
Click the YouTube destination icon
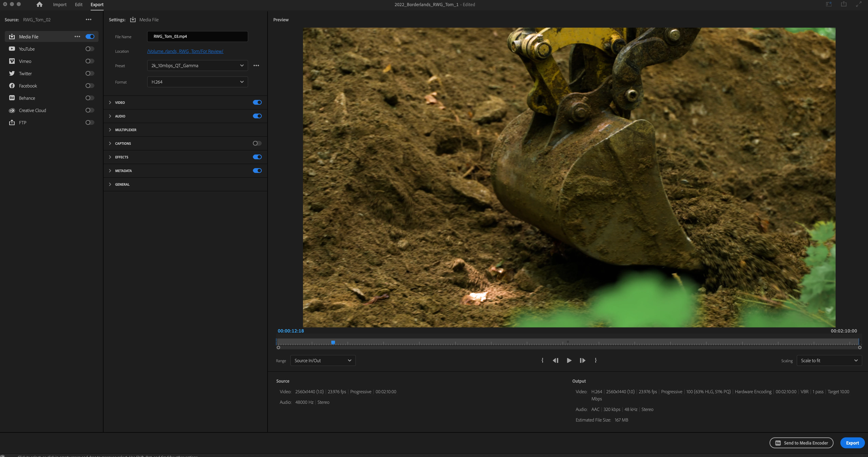click(12, 49)
